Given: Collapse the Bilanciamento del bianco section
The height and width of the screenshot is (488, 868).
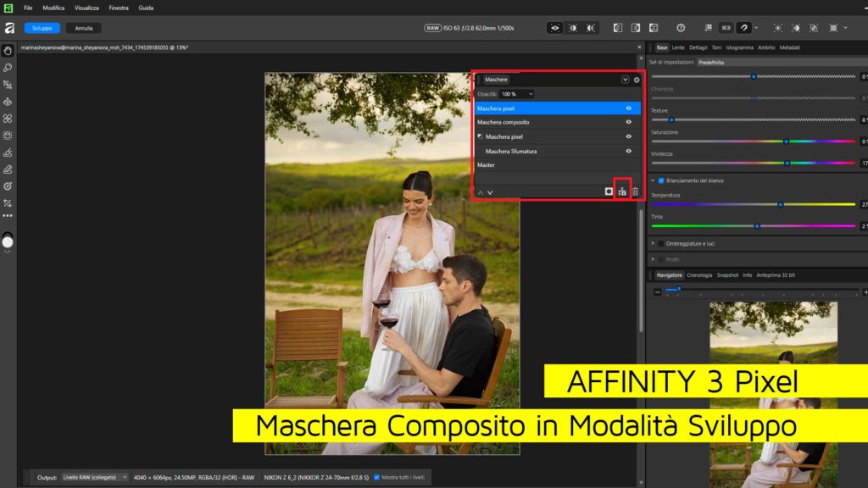Looking at the screenshot, I should 653,180.
